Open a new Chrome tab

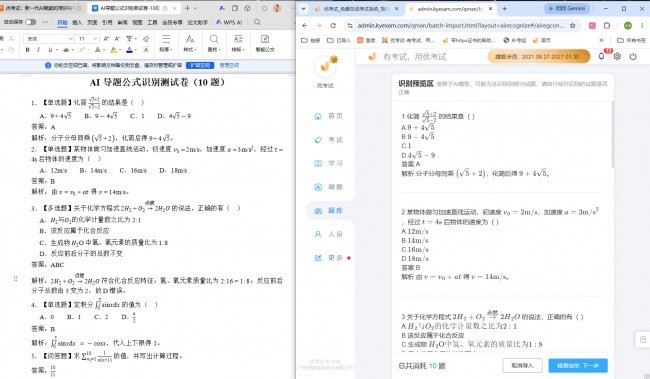click(504, 8)
